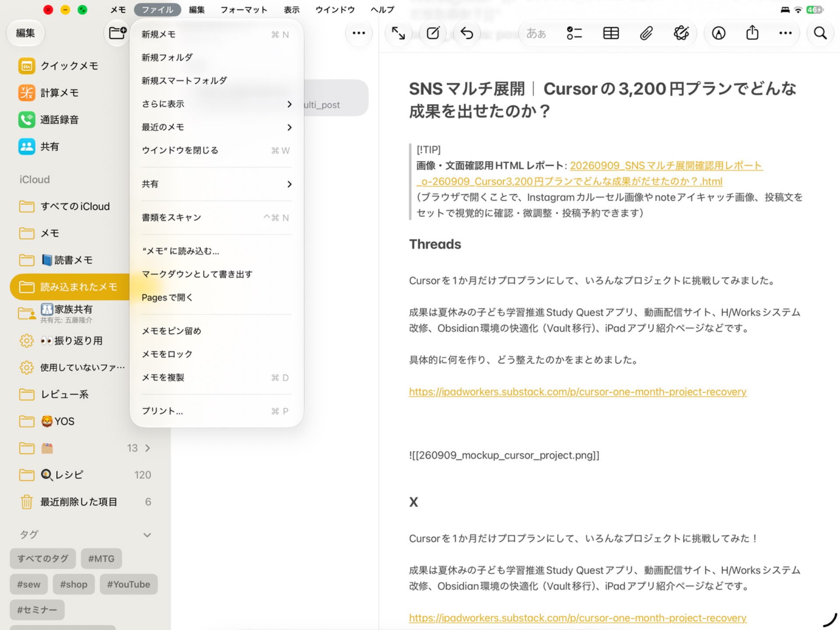This screenshot has height=630, width=840.
Task: Open the SNSマルチ展開確認用レポート html link
Action: (x=589, y=174)
